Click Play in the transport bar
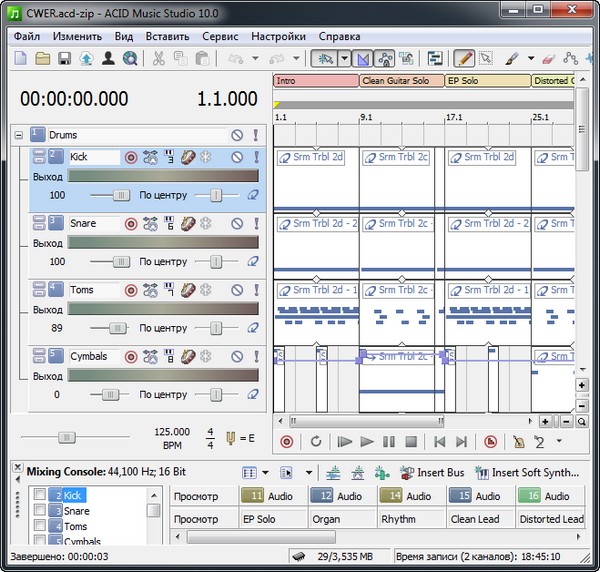The image size is (600, 572). pos(367,442)
